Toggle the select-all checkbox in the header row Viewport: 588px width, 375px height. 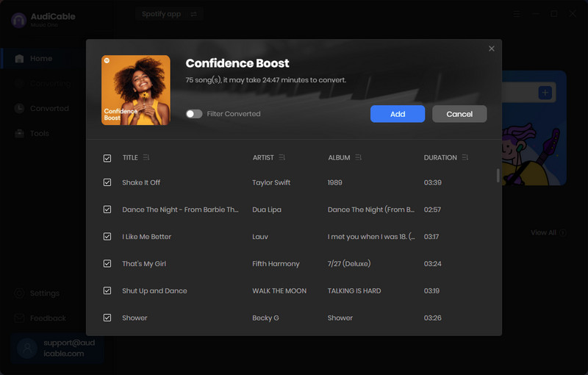tap(107, 158)
